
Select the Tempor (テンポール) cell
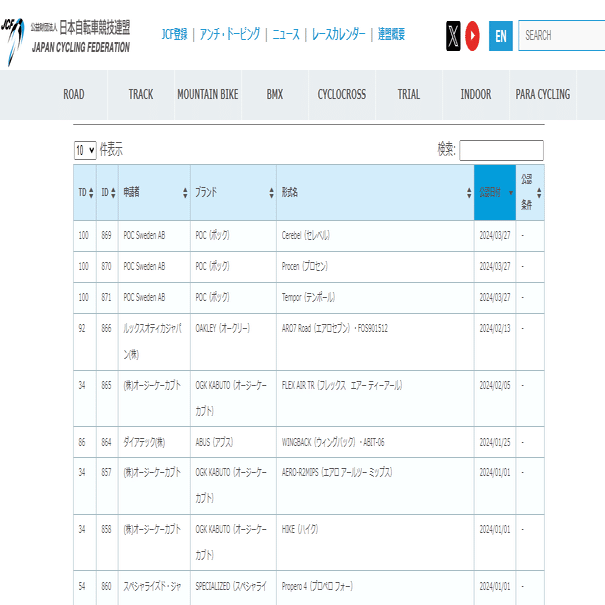375,297
